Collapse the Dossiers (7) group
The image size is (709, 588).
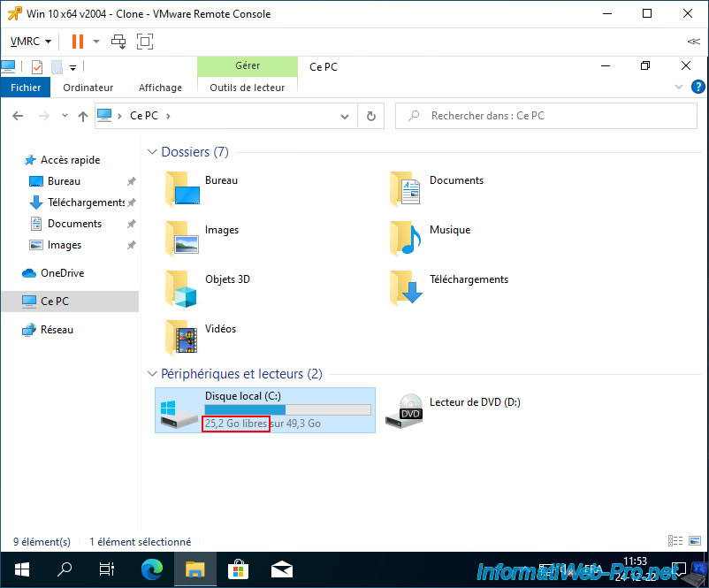[x=152, y=153]
